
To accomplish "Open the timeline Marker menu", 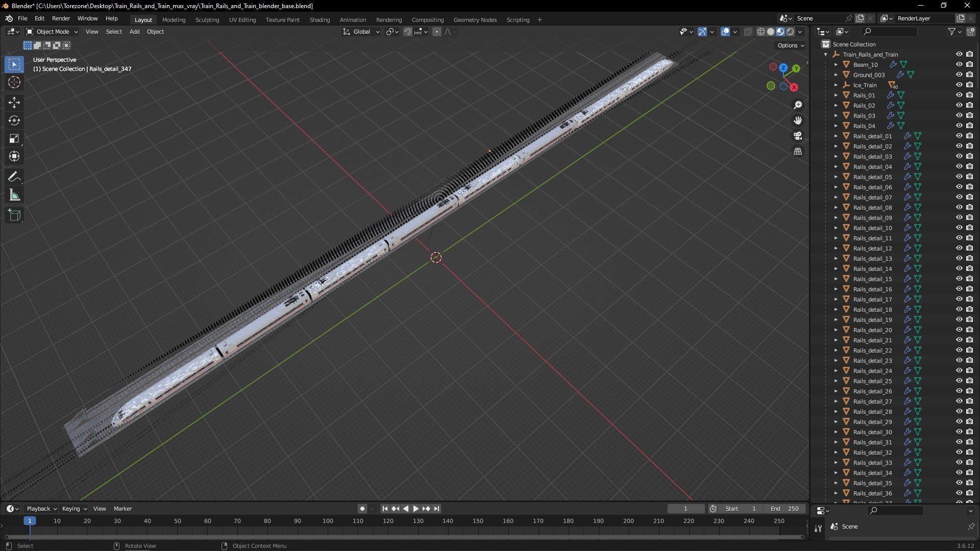I will [x=122, y=509].
